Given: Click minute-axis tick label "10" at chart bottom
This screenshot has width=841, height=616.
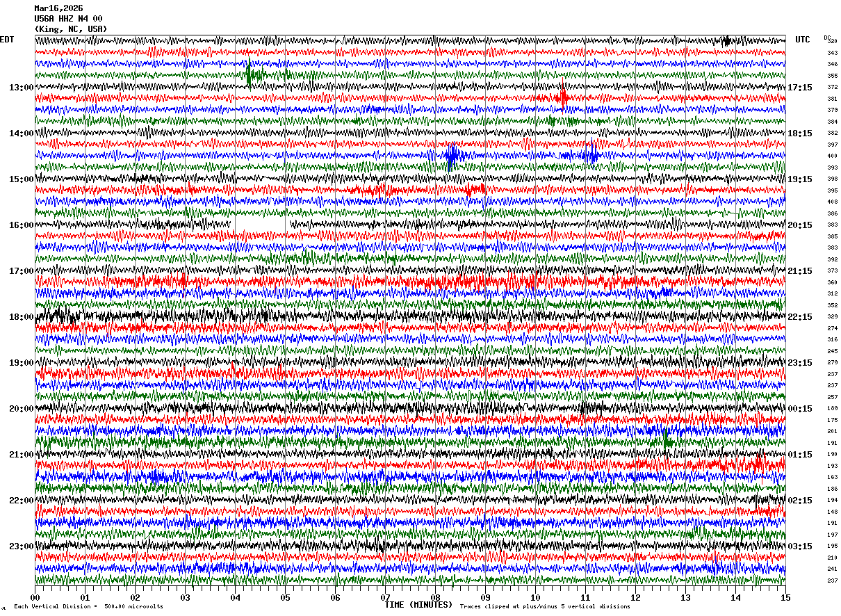Looking at the screenshot, I should (x=535, y=597).
